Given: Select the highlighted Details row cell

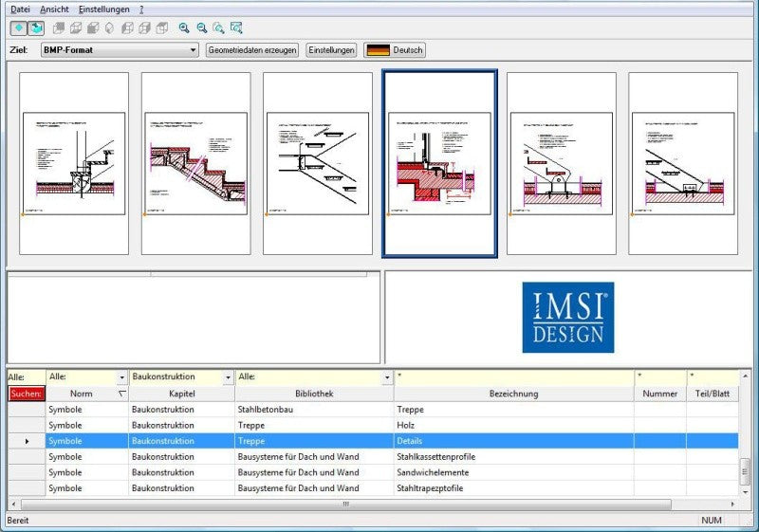Looking at the screenshot, I should [x=514, y=441].
